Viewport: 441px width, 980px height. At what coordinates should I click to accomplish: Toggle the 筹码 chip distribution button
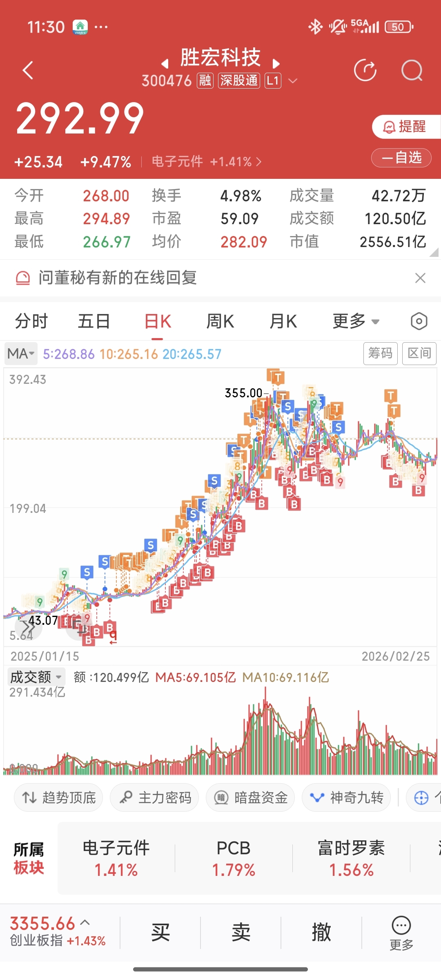pos(380,353)
